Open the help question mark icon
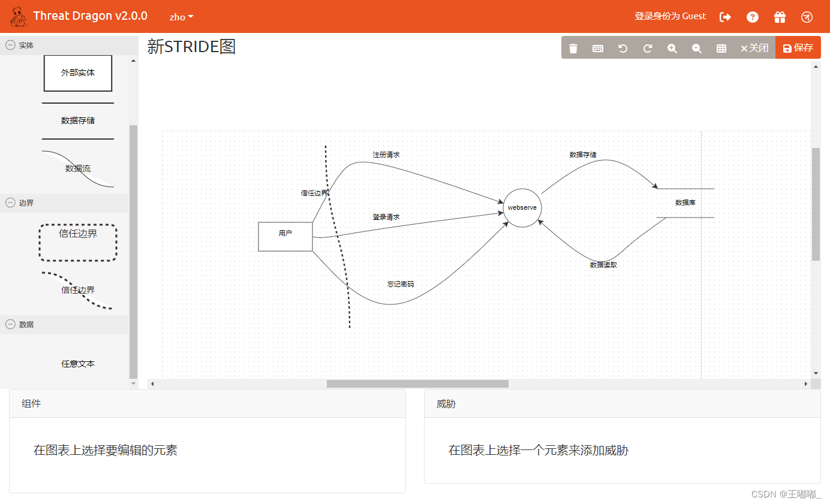The image size is (830, 504). coord(753,17)
